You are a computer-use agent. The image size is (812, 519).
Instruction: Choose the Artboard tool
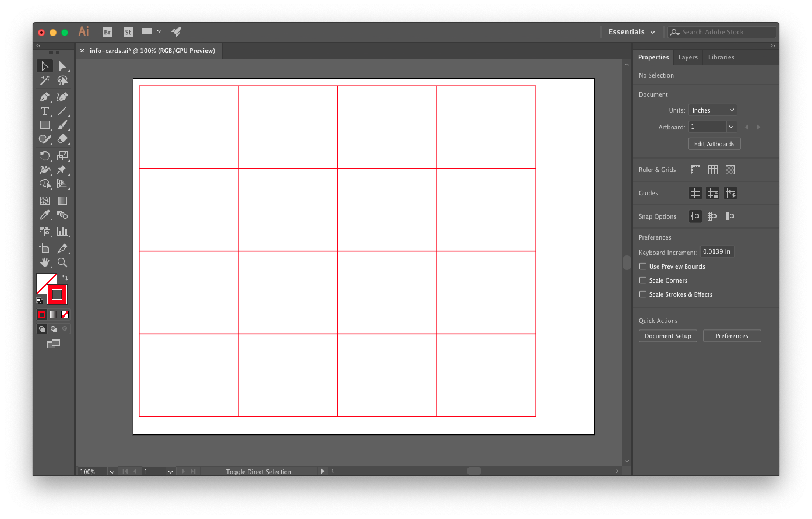coord(45,248)
